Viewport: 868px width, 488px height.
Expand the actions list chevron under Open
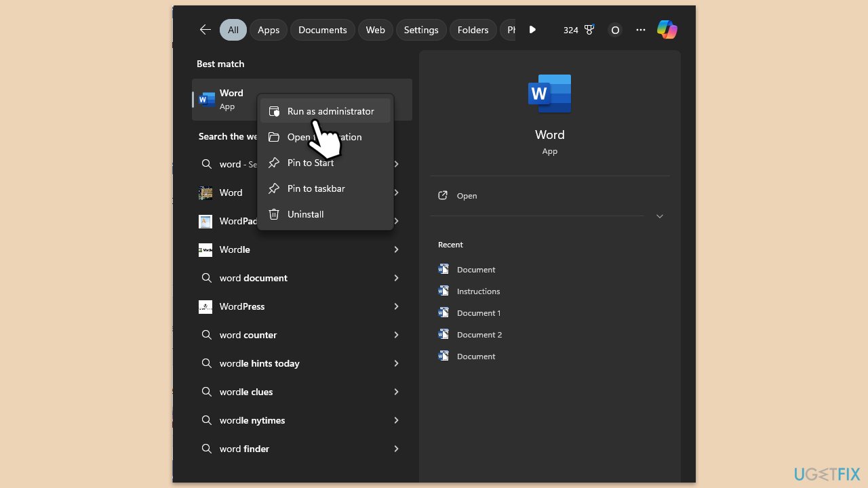659,216
